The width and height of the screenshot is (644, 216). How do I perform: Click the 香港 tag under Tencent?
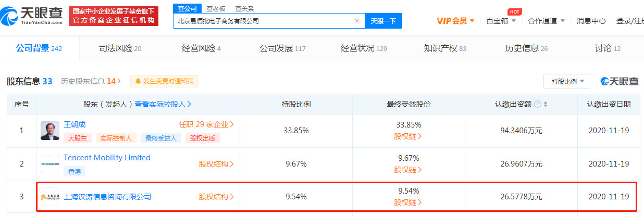[x=75, y=171]
